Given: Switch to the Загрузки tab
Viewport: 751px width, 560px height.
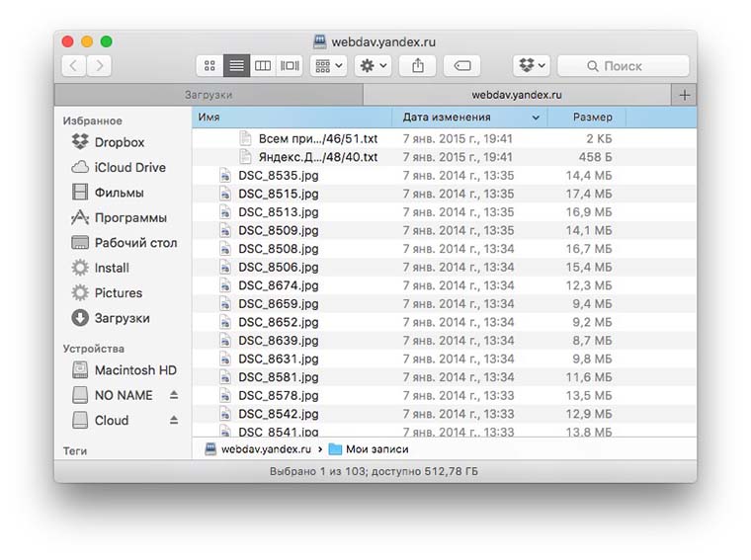Looking at the screenshot, I should [209, 95].
